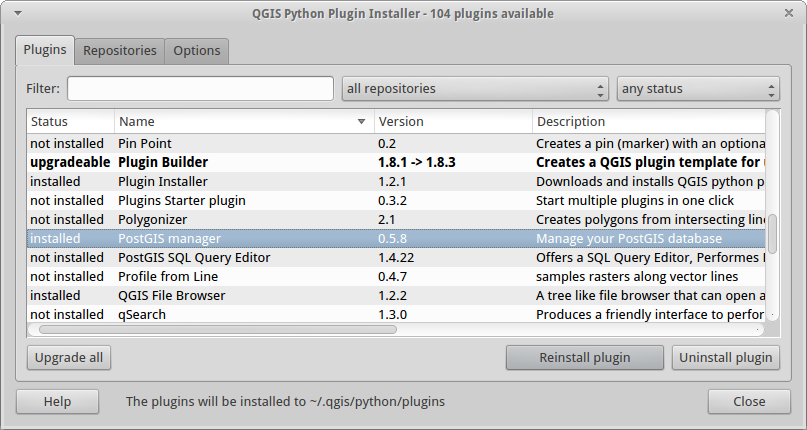Click 'Start multiple plugins in one click' description
Screen dimensions: 807x430
point(635,200)
